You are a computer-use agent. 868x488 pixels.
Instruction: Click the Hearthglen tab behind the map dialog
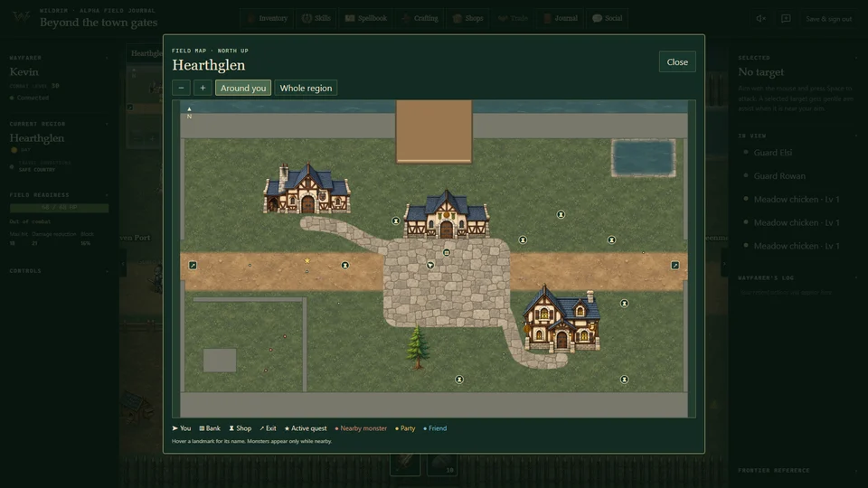145,53
